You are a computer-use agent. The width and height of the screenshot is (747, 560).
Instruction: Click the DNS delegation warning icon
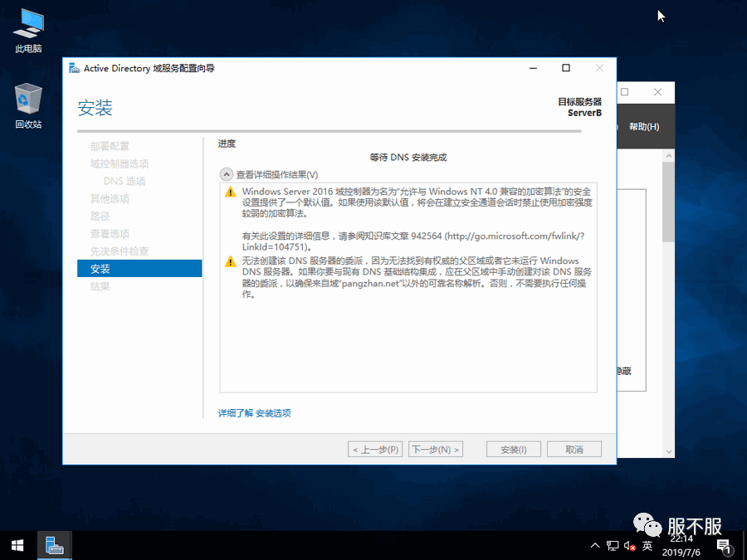231,261
